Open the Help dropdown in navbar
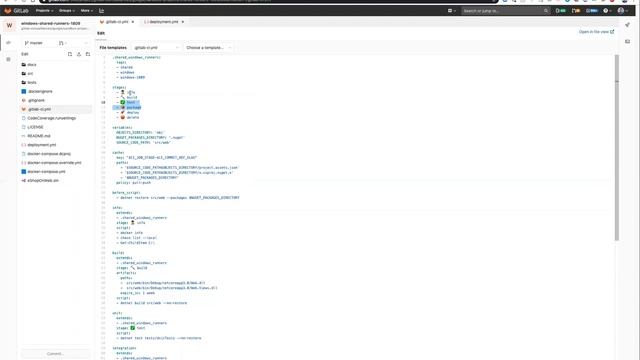640x360 pixels. [607, 11]
